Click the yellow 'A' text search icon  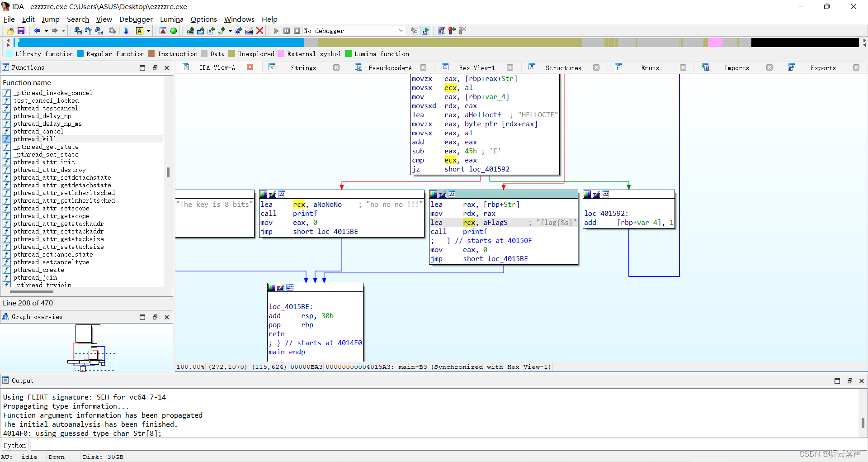click(x=140, y=31)
